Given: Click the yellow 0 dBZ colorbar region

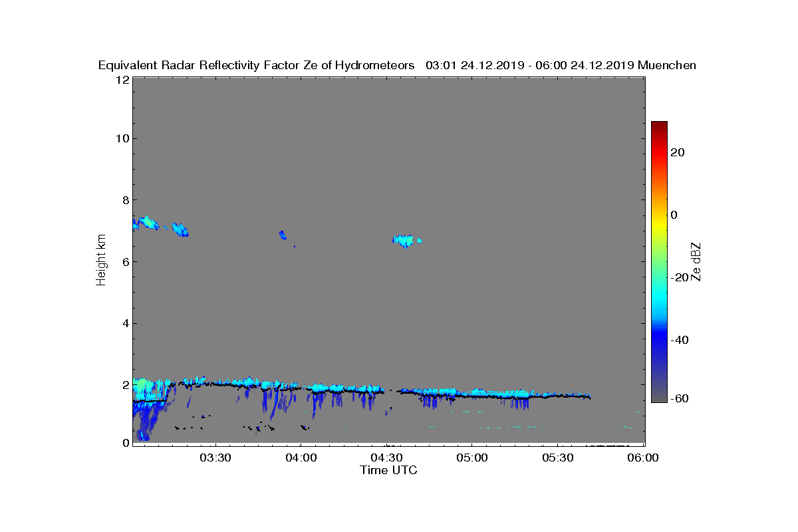Looking at the screenshot, I should pyautogui.click(x=659, y=215).
